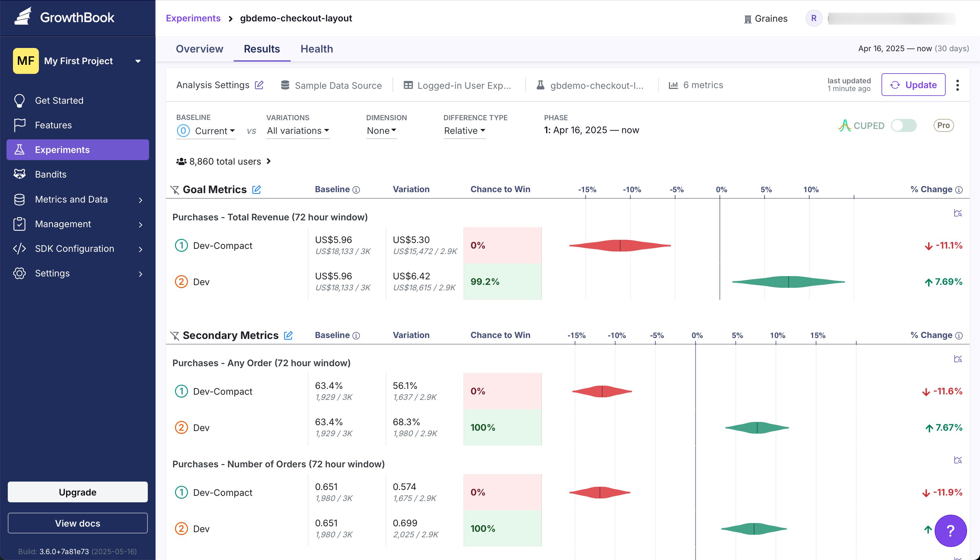Click the 7.69% change value
Screen dimensions: 980x560
[943, 282]
